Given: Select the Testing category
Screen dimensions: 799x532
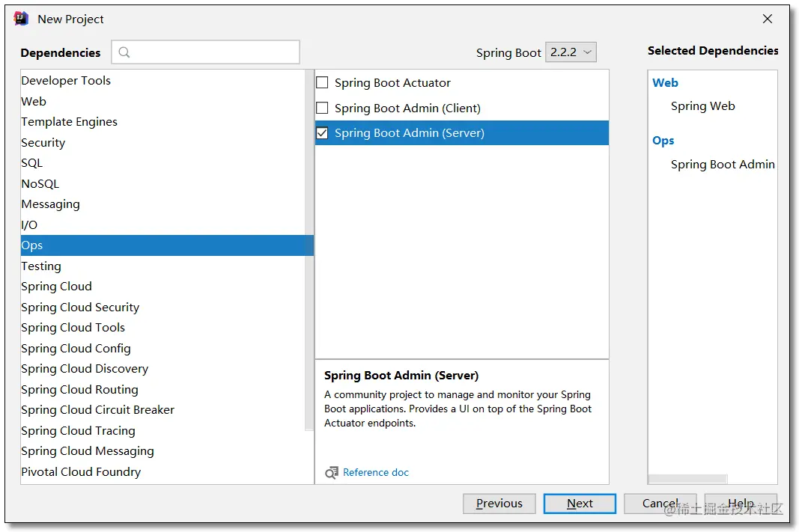Looking at the screenshot, I should coord(163,266).
